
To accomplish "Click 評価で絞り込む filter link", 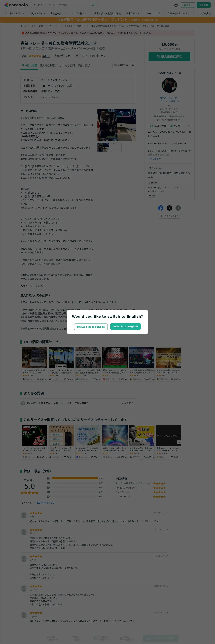I will [x=48, y=503].
